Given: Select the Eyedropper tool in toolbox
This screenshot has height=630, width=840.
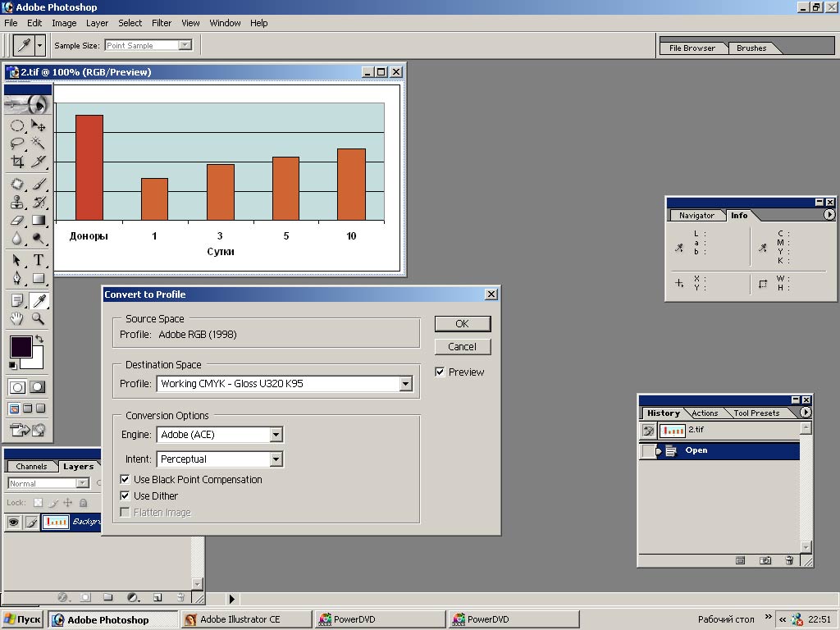Looking at the screenshot, I should coord(38,300).
